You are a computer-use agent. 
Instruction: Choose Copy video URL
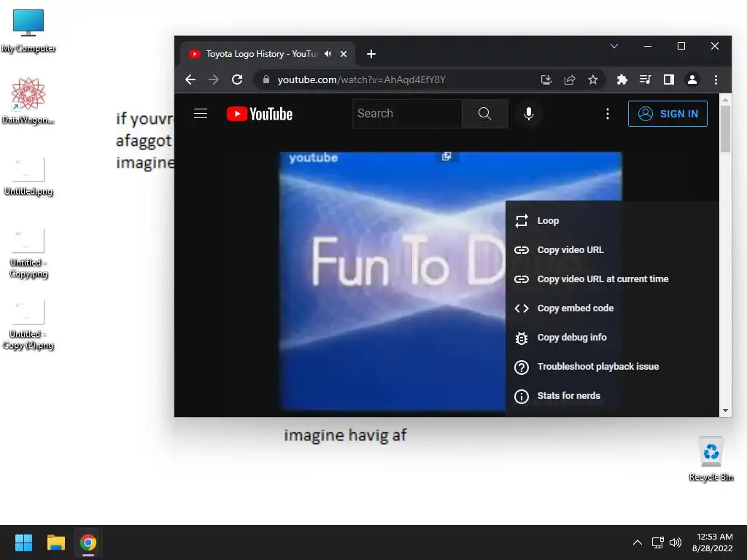click(612, 249)
